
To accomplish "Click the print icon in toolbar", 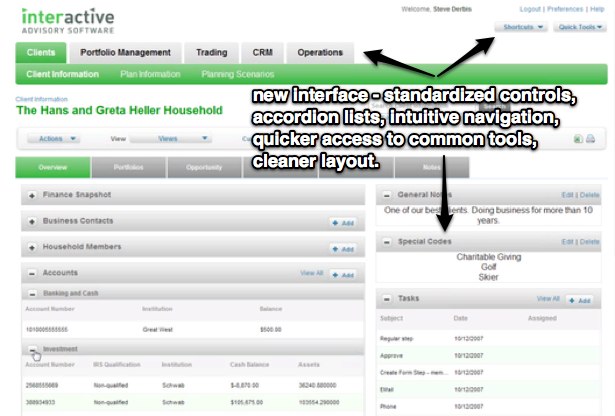I will pos(590,138).
